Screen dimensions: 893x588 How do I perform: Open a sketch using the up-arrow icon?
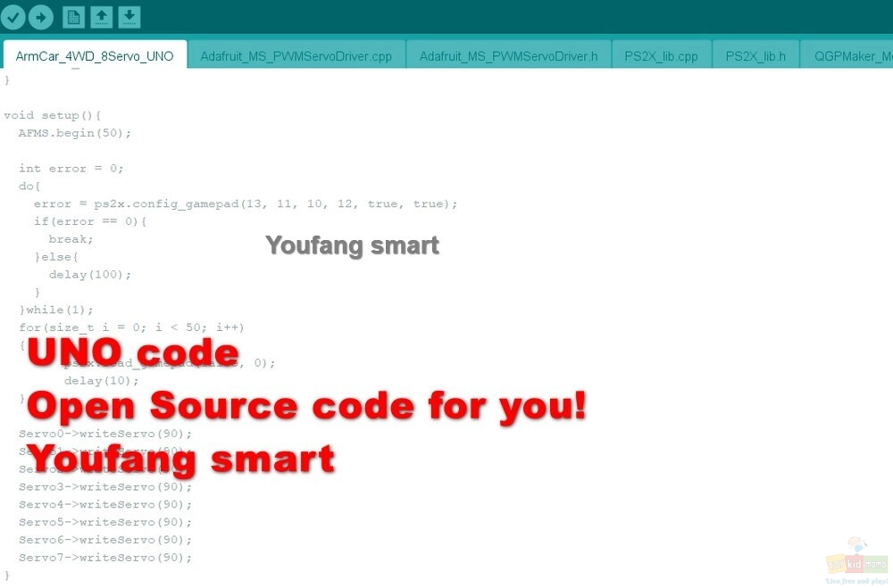[102, 17]
